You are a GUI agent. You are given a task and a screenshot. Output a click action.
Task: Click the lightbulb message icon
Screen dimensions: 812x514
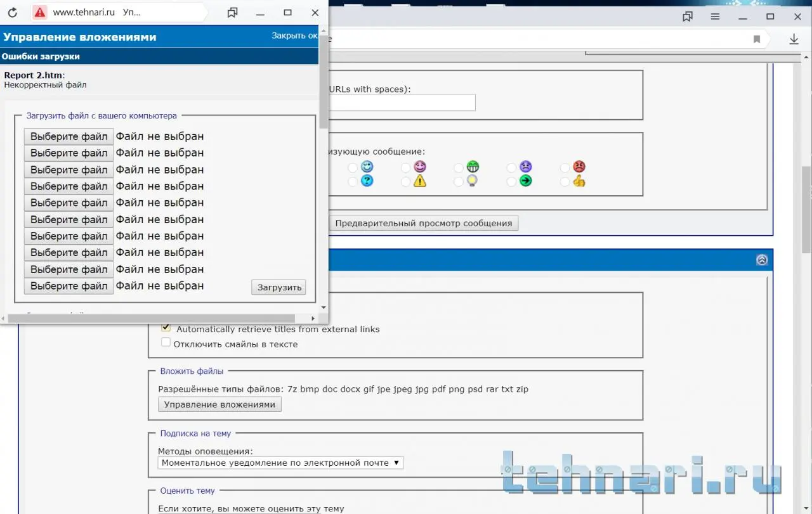(473, 181)
